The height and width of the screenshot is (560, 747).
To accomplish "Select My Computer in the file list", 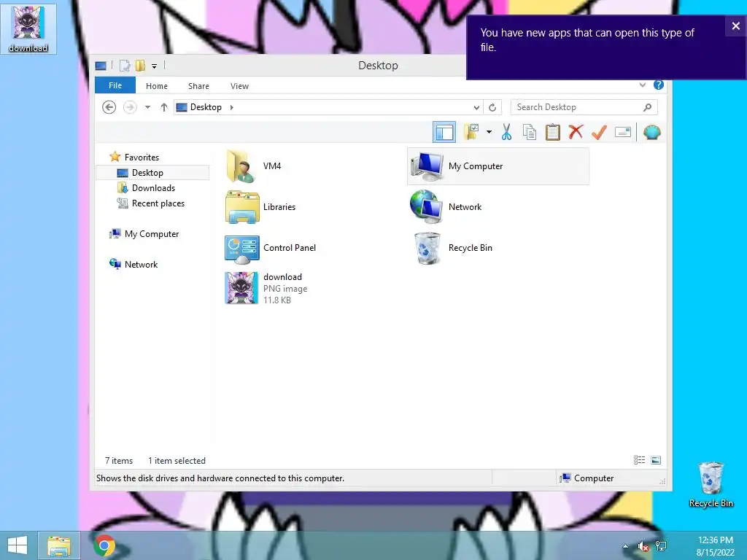I will click(498, 166).
